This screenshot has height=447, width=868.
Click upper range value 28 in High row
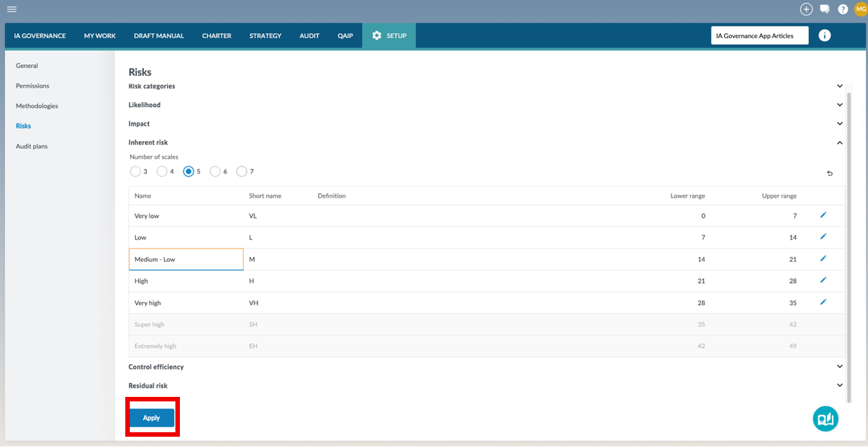click(x=793, y=281)
